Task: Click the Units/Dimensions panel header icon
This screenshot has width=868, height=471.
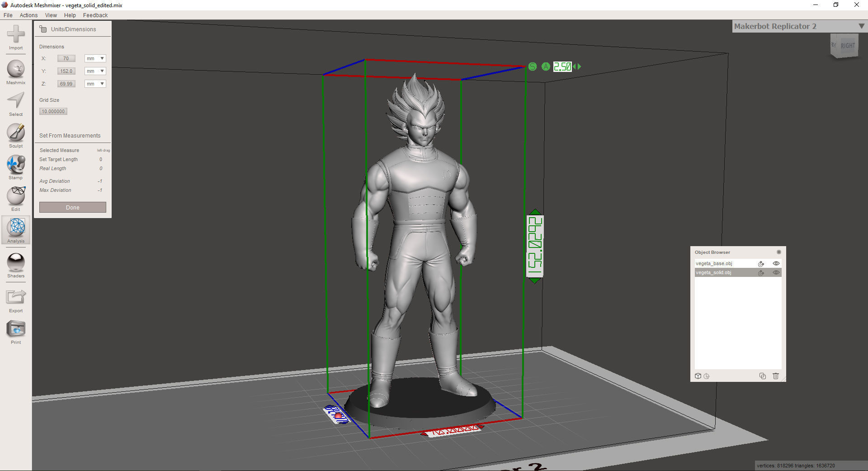Action: (43, 29)
